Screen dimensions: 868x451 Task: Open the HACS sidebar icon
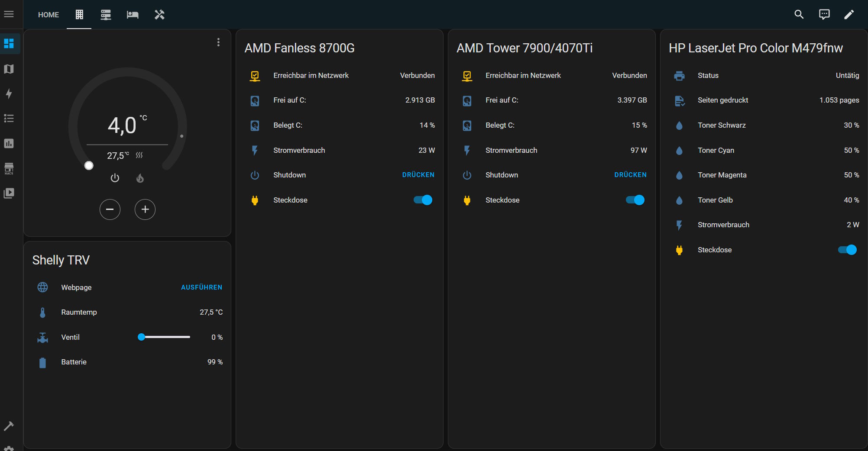pyautogui.click(x=9, y=168)
